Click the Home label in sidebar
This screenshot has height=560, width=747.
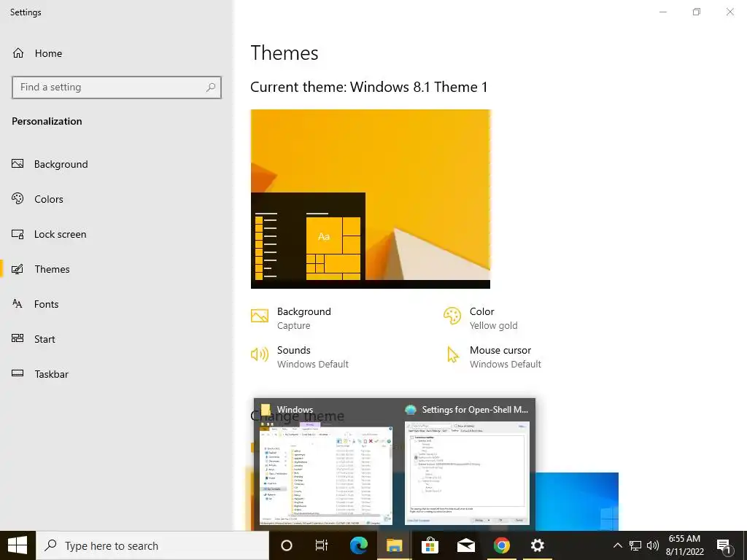pyautogui.click(x=48, y=53)
